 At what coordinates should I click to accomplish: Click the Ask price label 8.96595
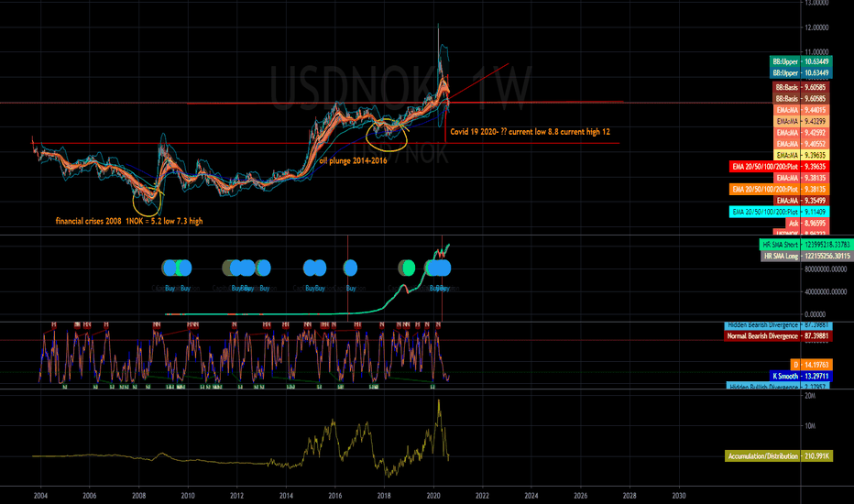[806, 224]
